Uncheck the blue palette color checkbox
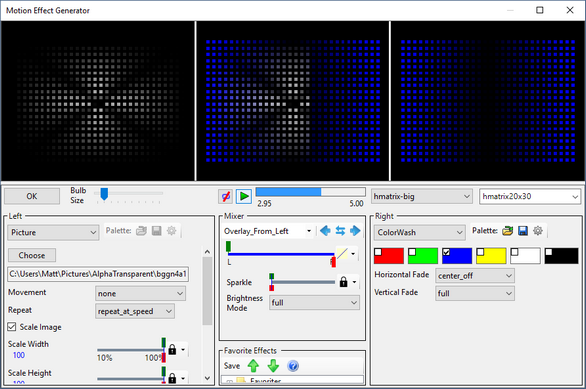This screenshot has width=586, height=389. pyautogui.click(x=446, y=252)
